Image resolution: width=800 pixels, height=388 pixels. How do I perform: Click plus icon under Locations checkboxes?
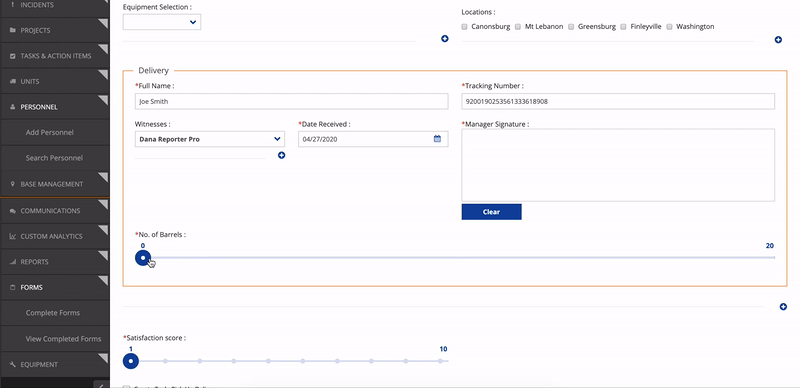click(778, 40)
